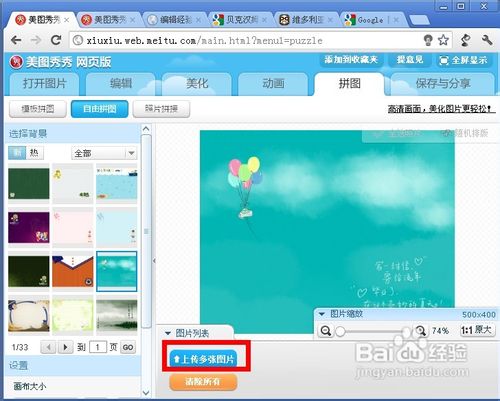The image size is (500, 401).
Task: Click 清除所有 clear all button
Action: click(x=203, y=382)
